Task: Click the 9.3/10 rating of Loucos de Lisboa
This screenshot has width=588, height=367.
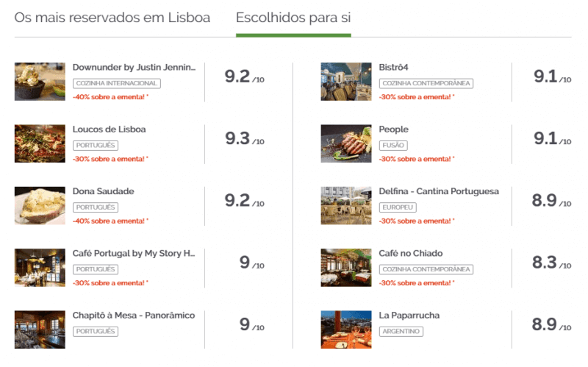Action: [x=245, y=138]
